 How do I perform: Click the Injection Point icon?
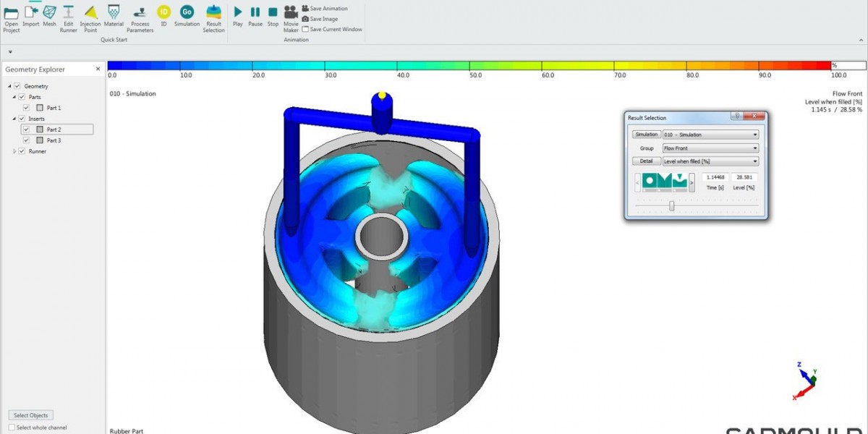click(x=90, y=12)
